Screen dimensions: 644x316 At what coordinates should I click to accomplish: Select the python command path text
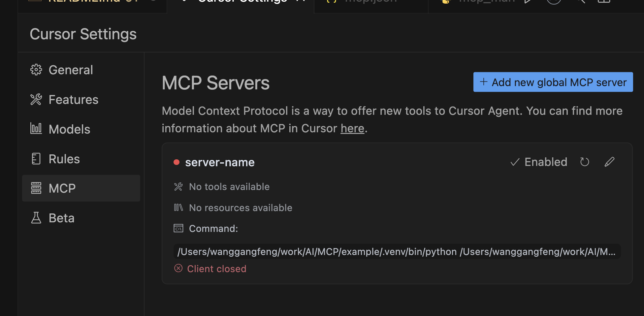(397, 252)
